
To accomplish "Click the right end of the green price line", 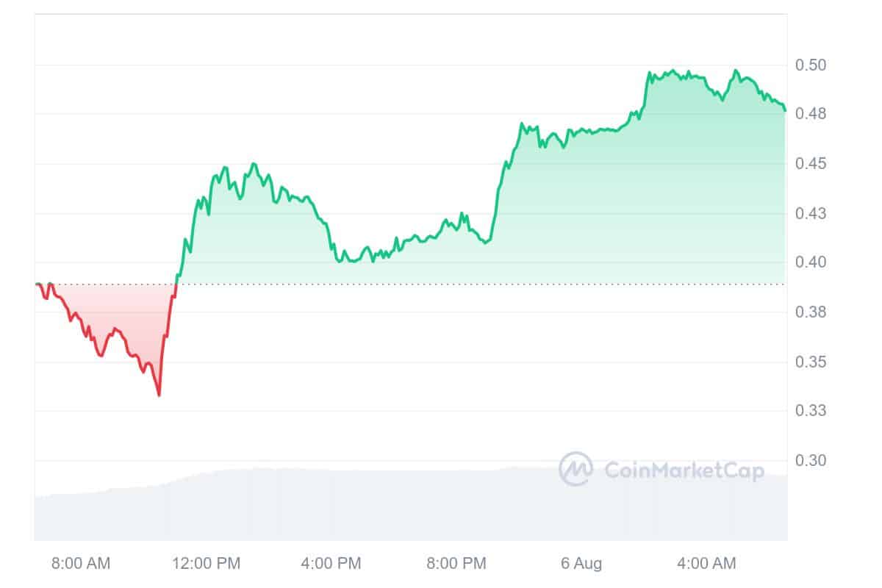I will [x=785, y=110].
